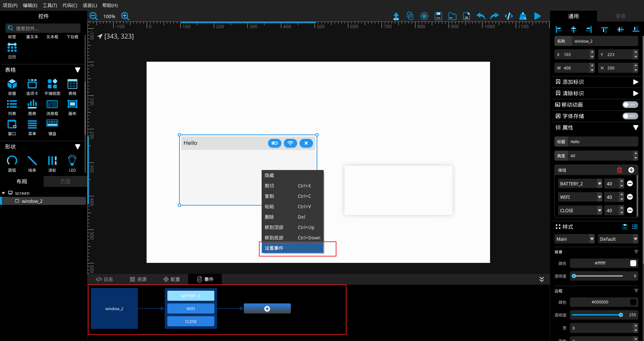Redo action with right arrow icon
The width and height of the screenshot is (644, 341).
click(x=494, y=16)
